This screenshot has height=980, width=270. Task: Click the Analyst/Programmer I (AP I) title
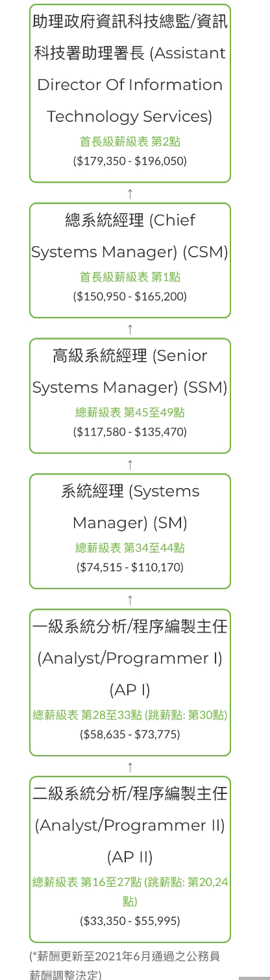pos(130,658)
